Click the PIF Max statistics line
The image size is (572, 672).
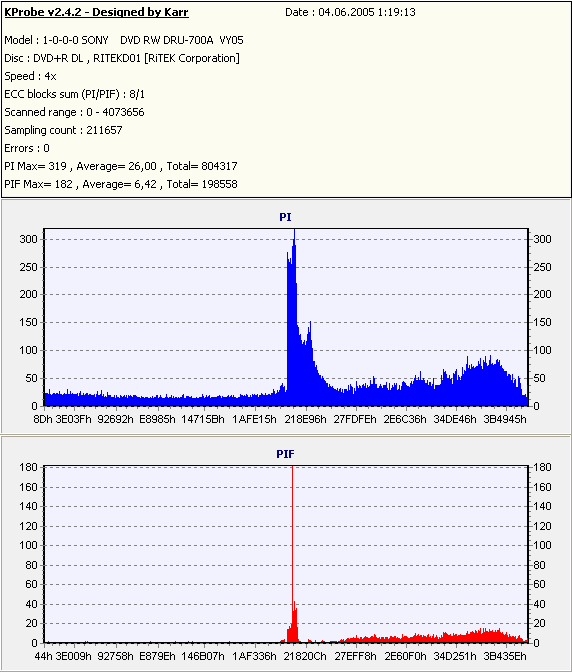[x=121, y=184]
